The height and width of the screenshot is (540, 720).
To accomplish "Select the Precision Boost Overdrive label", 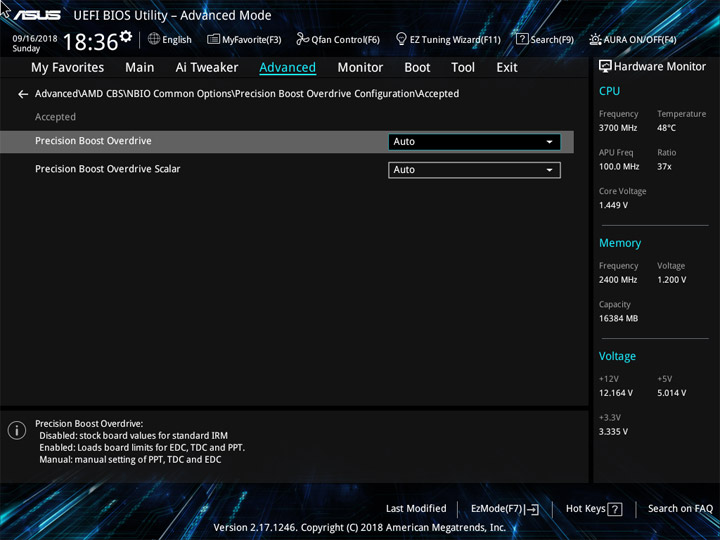I will click(x=93, y=141).
